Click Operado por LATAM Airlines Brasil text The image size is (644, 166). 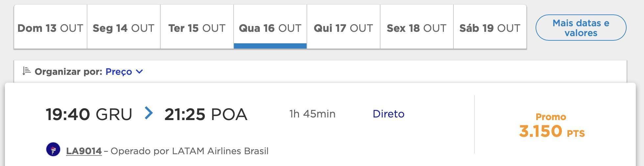[x=190, y=151]
